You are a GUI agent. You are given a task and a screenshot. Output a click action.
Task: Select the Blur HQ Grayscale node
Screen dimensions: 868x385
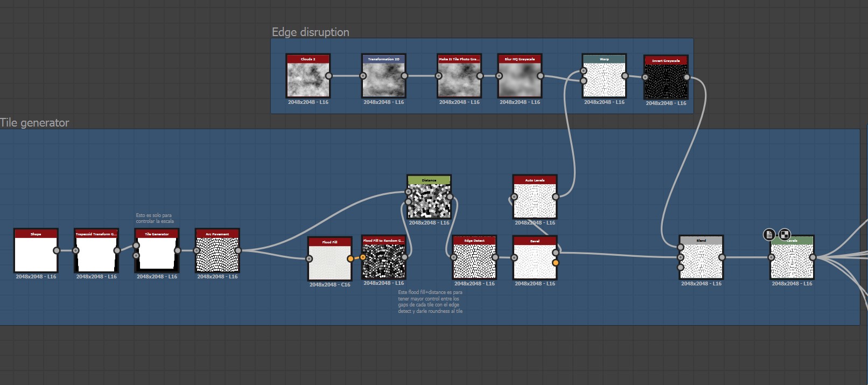click(x=520, y=76)
